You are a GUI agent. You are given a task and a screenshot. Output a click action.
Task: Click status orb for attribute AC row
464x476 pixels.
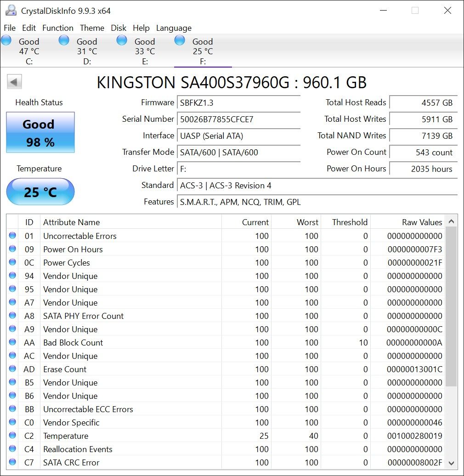click(x=12, y=355)
